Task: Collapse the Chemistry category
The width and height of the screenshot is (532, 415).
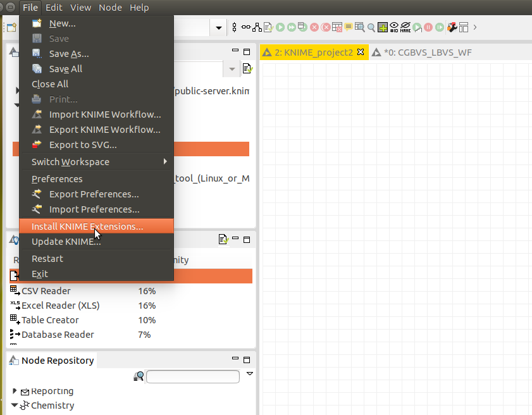Action: [15, 405]
